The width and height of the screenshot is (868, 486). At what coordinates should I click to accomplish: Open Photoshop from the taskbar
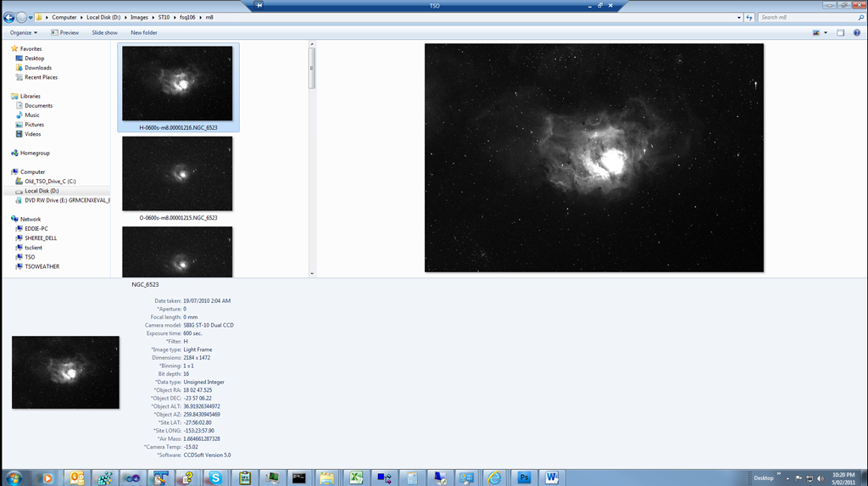click(x=523, y=478)
